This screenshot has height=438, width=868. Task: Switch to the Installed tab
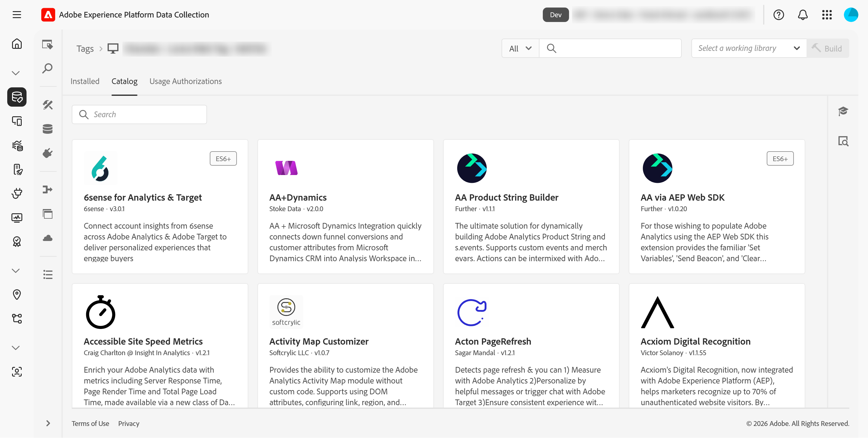85,81
